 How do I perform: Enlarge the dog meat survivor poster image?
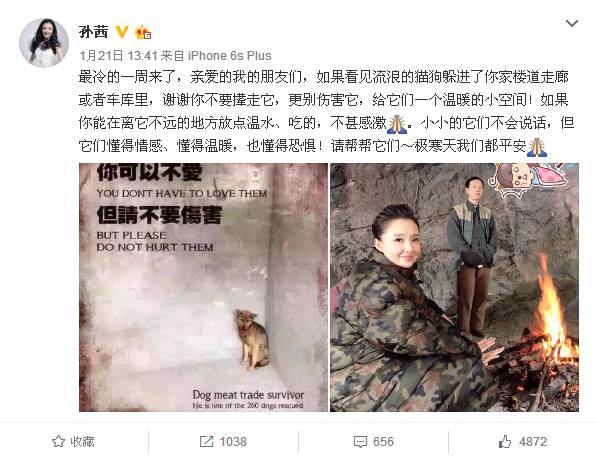pyautogui.click(x=203, y=287)
